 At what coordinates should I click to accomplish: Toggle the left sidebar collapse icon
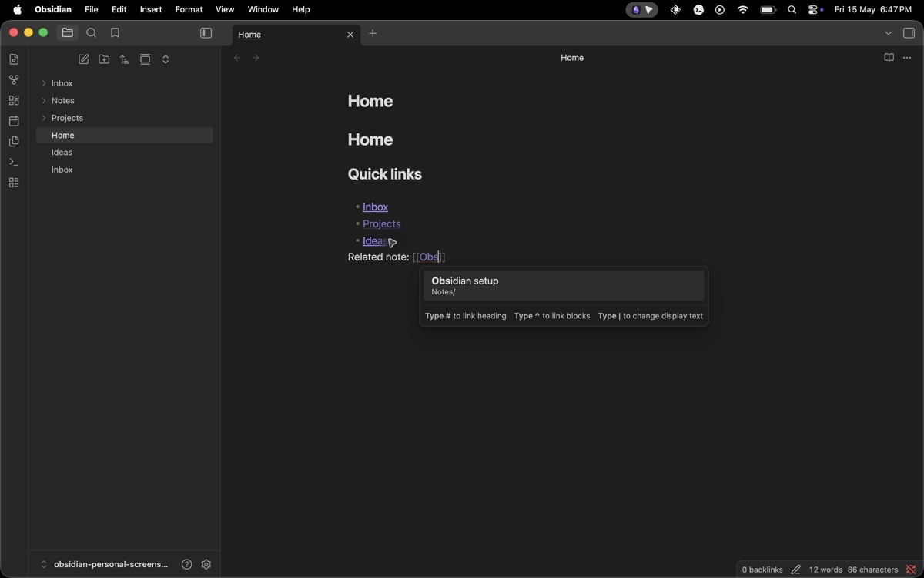[206, 33]
